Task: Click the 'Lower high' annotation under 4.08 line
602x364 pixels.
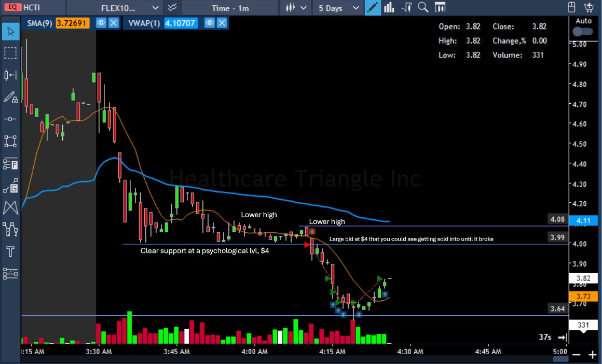Action: click(327, 222)
